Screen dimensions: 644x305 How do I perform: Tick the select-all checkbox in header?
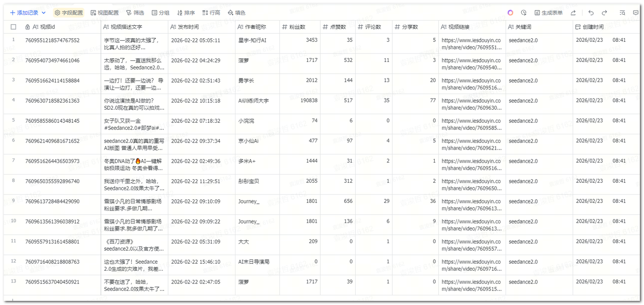tap(14, 27)
